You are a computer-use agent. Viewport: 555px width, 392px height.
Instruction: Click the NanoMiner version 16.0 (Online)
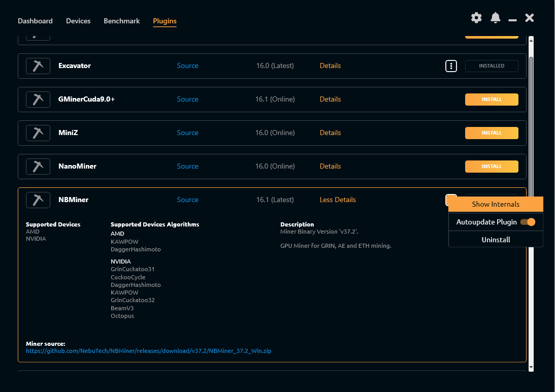(275, 166)
